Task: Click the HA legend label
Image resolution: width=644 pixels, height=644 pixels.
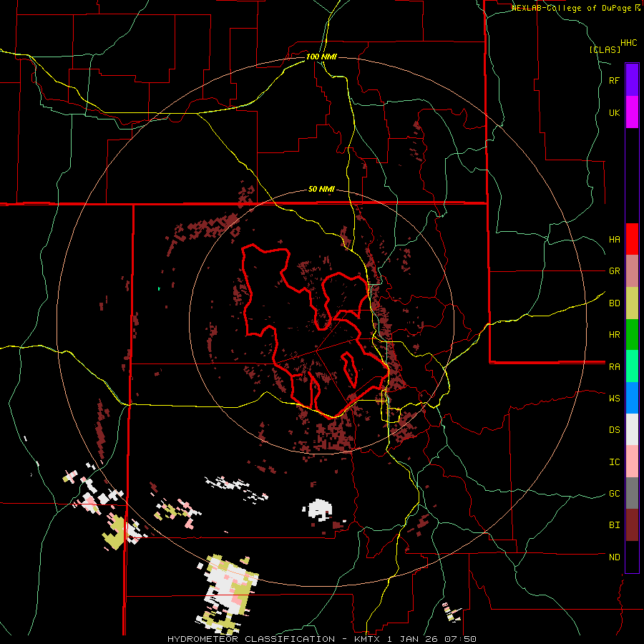Action: pos(614,240)
